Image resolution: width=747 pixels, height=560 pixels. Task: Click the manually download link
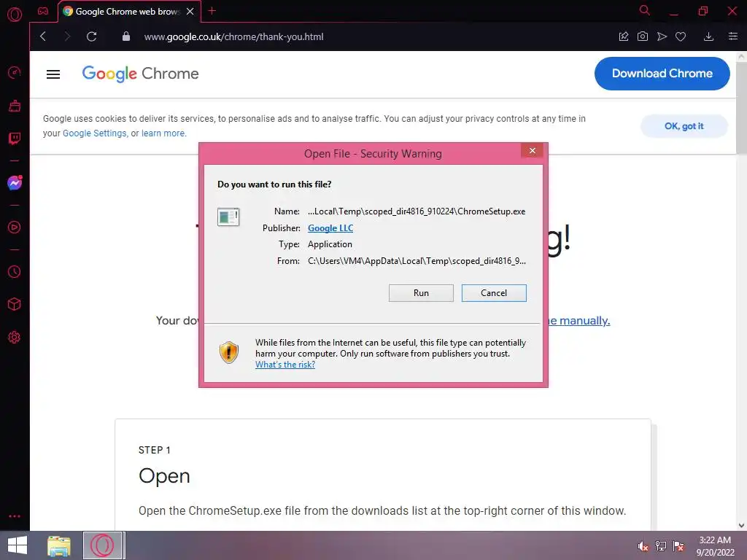tap(579, 321)
